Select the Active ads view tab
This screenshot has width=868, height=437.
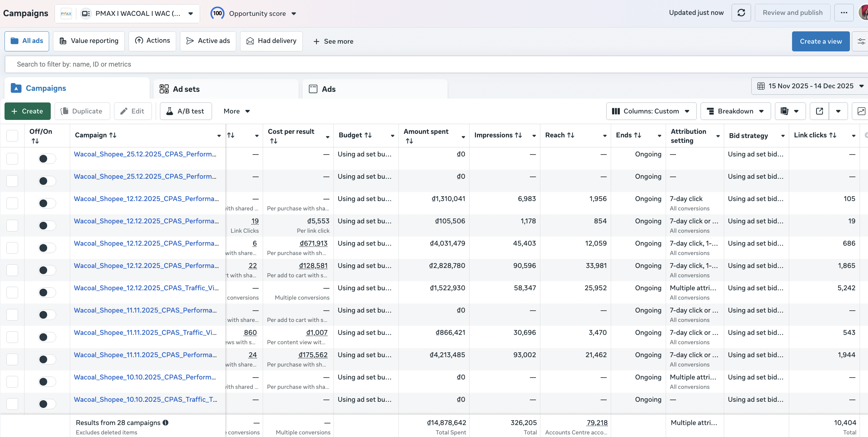click(208, 41)
